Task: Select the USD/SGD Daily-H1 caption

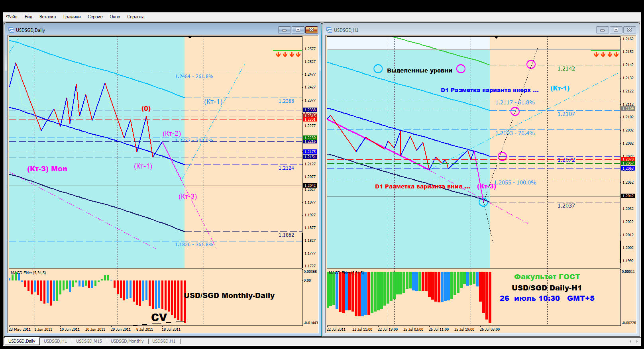Action: tap(547, 288)
